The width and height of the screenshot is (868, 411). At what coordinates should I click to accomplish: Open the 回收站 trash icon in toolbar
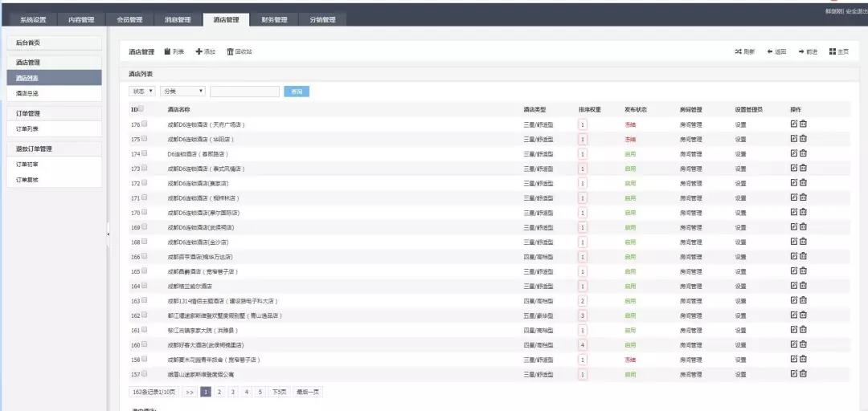(x=230, y=52)
